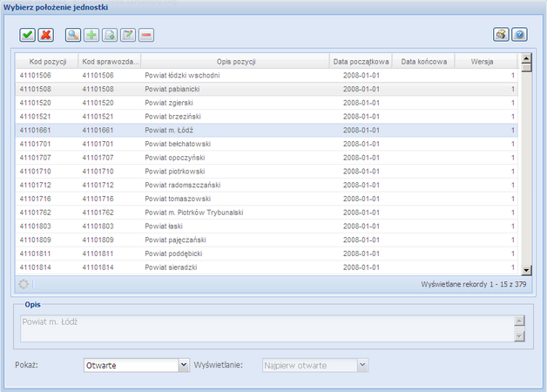Click the refresh icon below the table

coord(24,284)
